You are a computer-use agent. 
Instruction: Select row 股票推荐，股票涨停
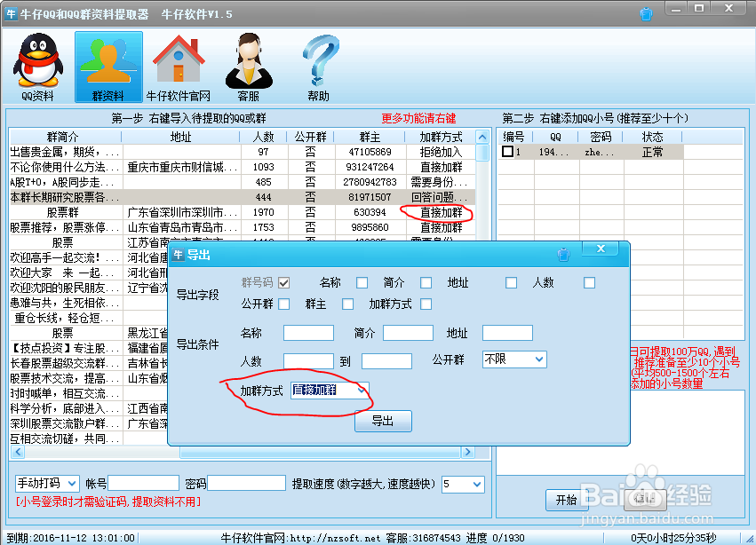pos(242,227)
